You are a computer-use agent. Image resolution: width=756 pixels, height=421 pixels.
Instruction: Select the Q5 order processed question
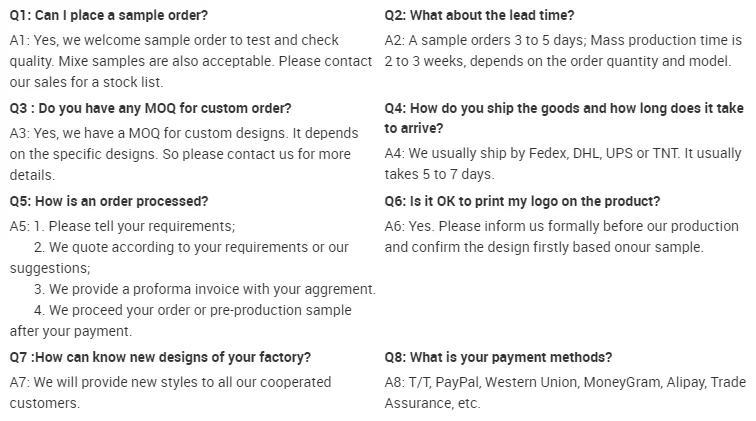click(x=109, y=201)
